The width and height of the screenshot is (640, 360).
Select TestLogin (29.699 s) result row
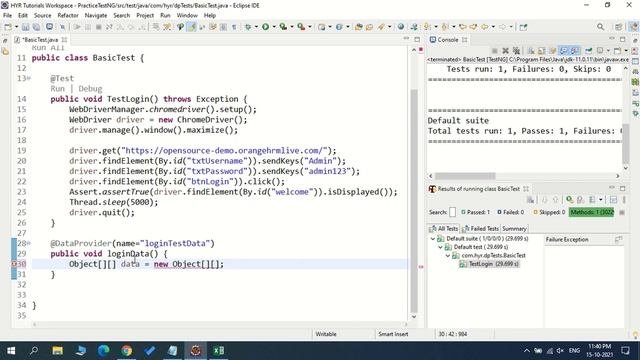coord(489,264)
